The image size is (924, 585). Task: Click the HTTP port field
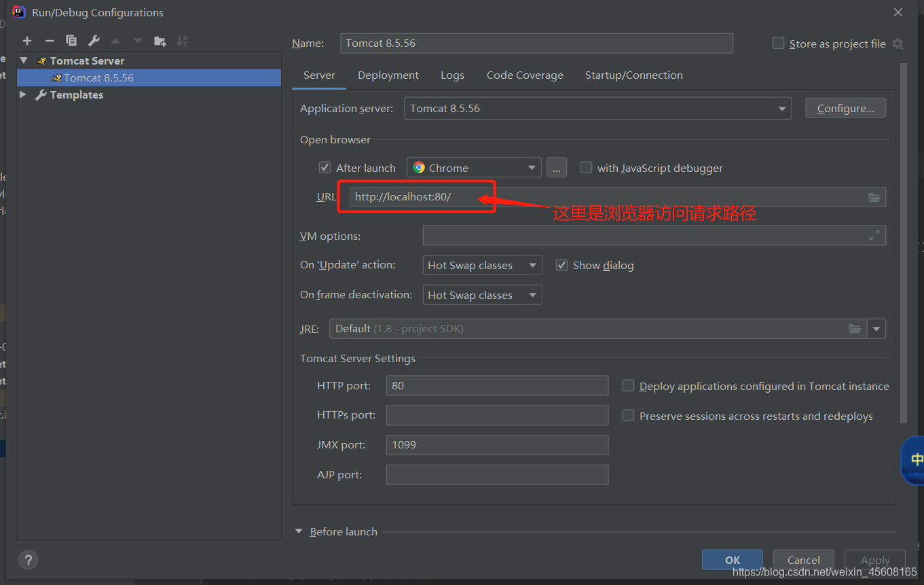497,385
